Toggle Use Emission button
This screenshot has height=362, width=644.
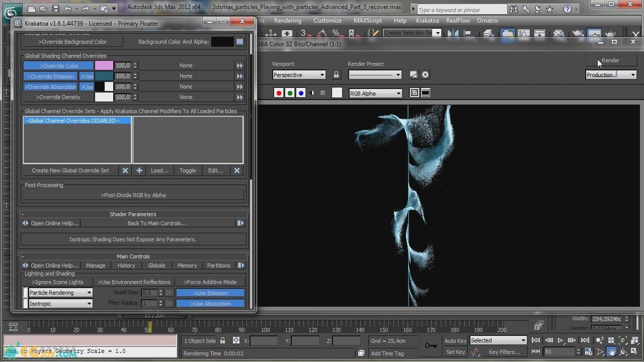point(210,293)
